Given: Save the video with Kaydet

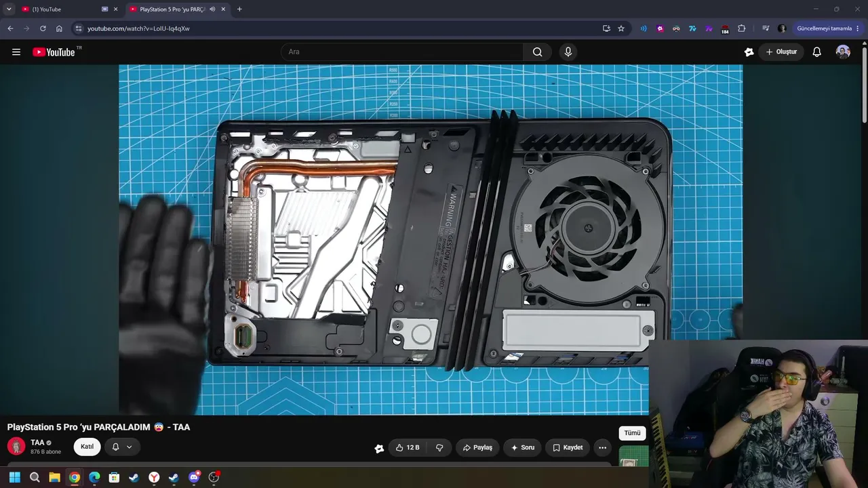Looking at the screenshot, I should (x=568, y=447).
